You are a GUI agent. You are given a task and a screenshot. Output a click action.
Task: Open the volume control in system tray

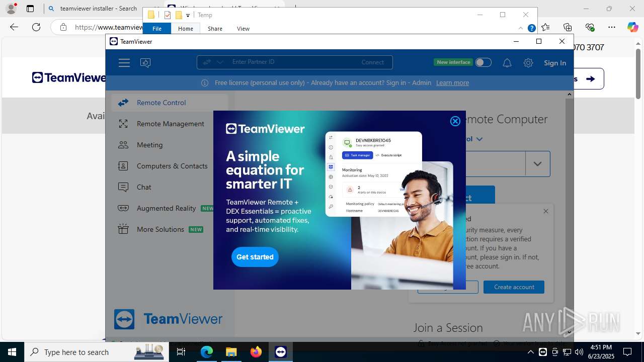tap(579, 352)
